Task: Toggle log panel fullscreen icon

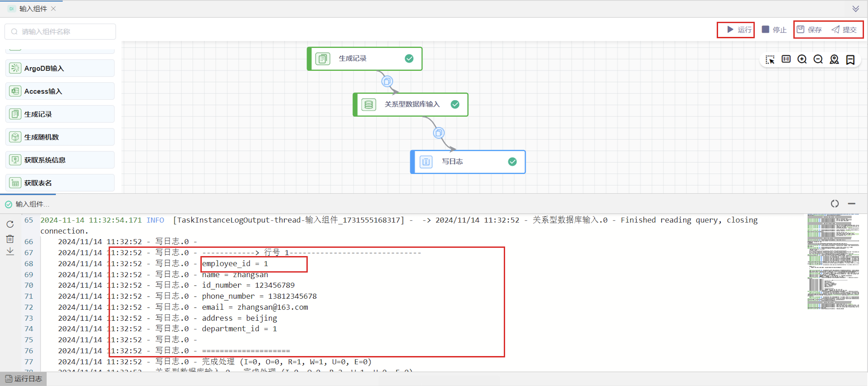Action: click(x=835, y=204)
